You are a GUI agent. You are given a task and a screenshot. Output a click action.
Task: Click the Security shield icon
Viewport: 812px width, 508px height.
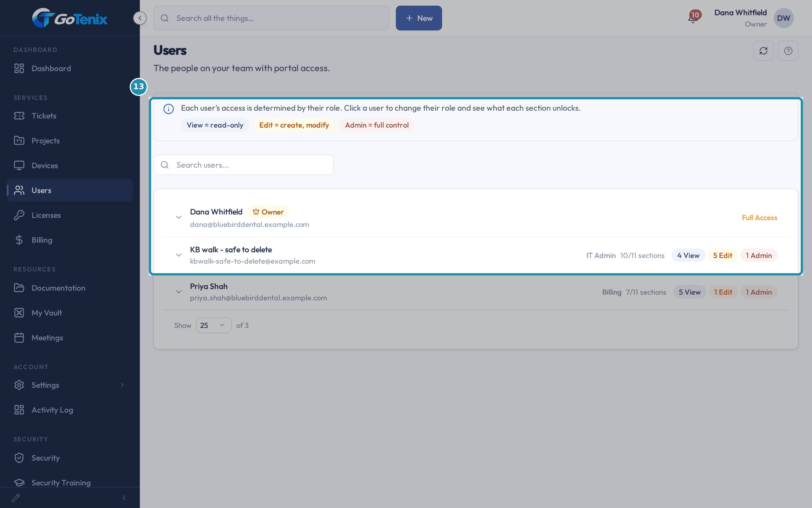(x=19, y=458)
